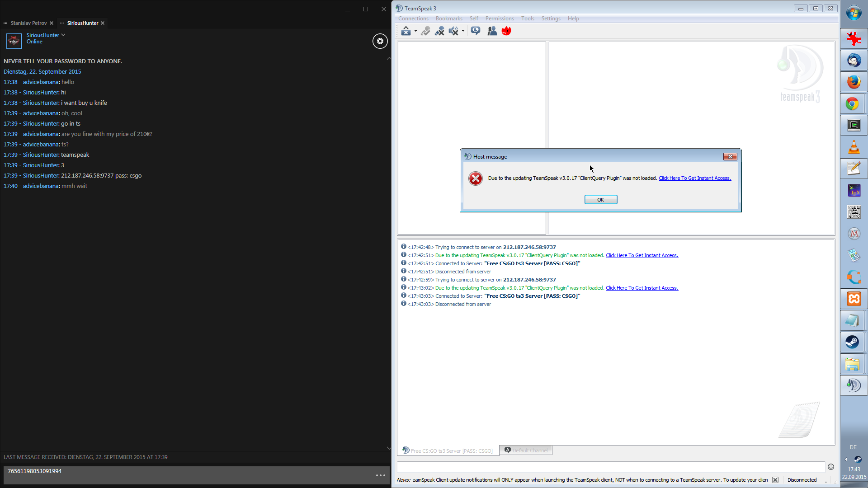Dismiss news ticker with X button

tap(775, 480)
